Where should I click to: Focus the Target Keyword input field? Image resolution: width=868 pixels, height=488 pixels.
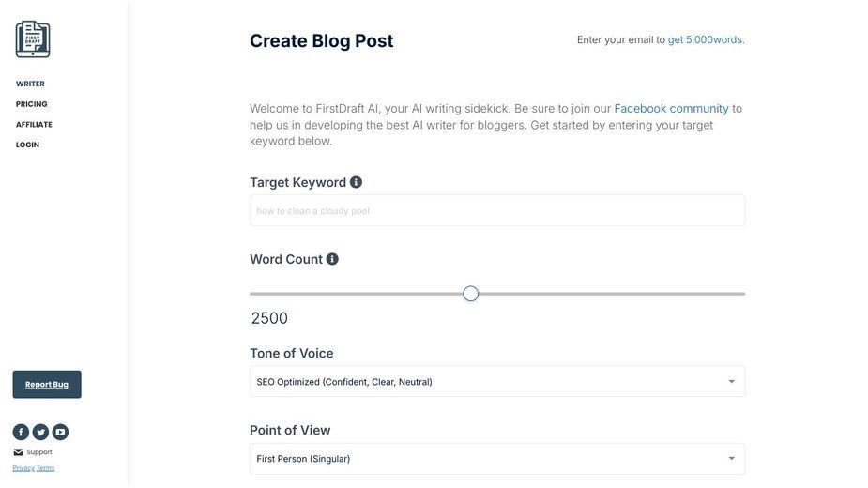[x=497, y=210]
